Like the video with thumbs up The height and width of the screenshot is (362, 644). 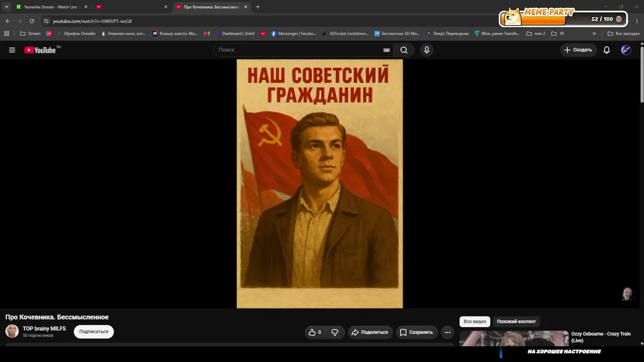click(x=315, y=332)
